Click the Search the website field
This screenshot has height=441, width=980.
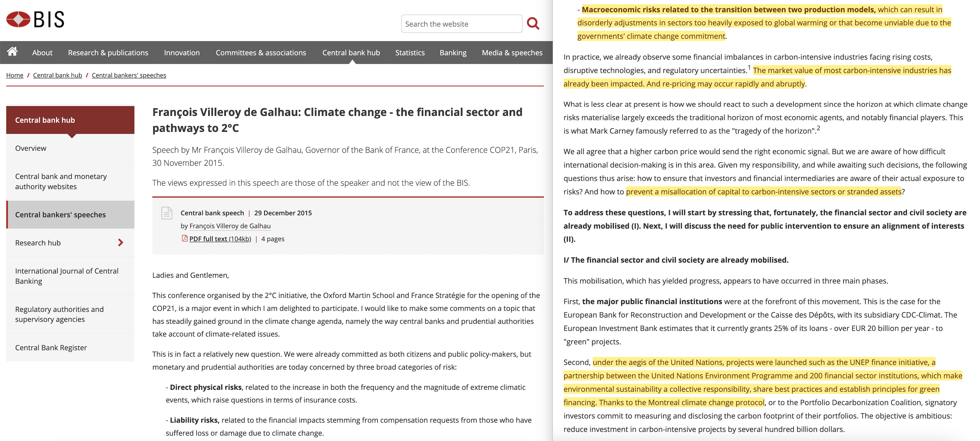pos(461,24)
